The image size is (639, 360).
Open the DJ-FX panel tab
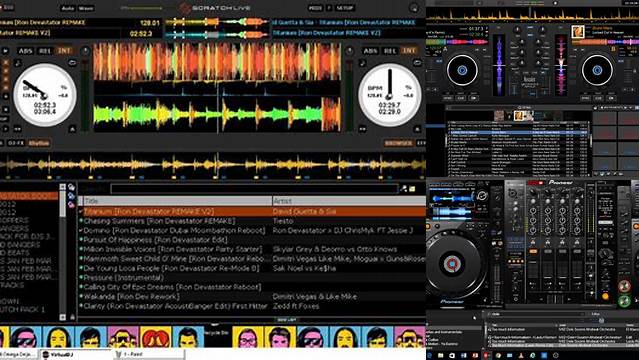tap(17, 144)
